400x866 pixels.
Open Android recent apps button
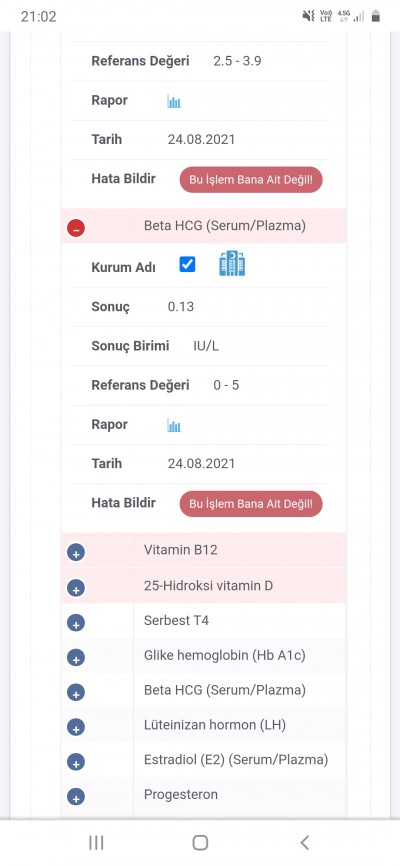coord(96,842)
